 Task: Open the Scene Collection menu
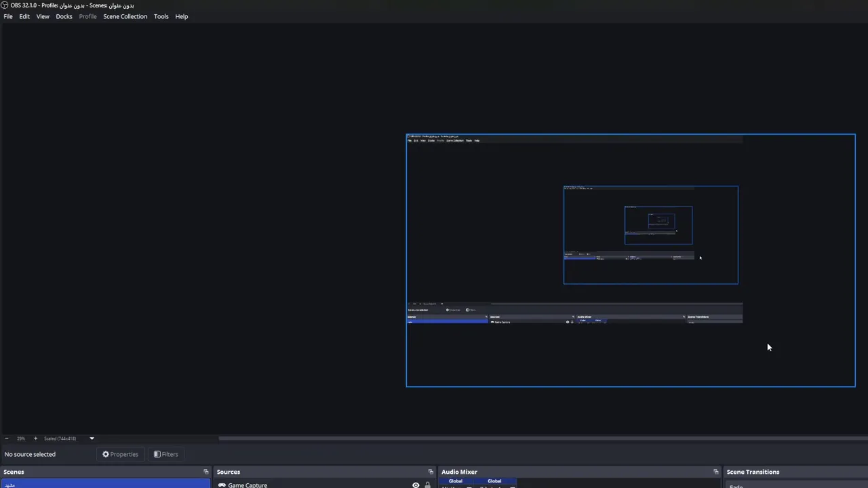[x=125, y=16]
